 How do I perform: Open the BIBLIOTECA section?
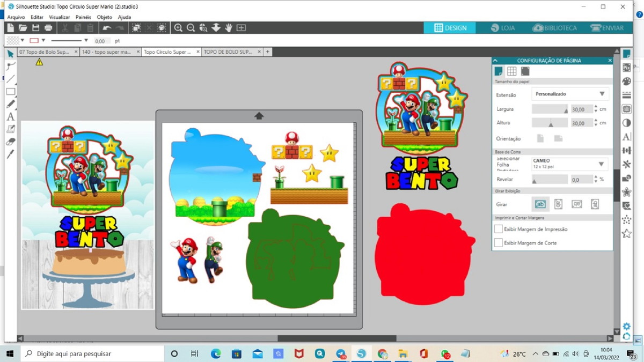(x=555, y=28)
